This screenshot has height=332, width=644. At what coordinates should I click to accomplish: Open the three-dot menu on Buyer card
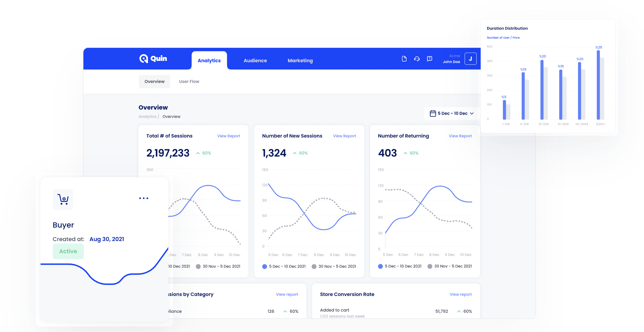click(x=144, y=198)
